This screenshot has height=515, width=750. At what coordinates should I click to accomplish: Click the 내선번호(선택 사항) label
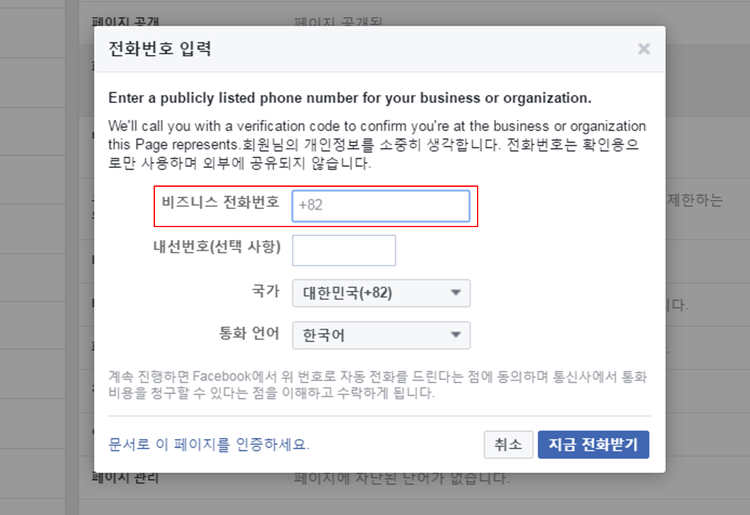217,247
